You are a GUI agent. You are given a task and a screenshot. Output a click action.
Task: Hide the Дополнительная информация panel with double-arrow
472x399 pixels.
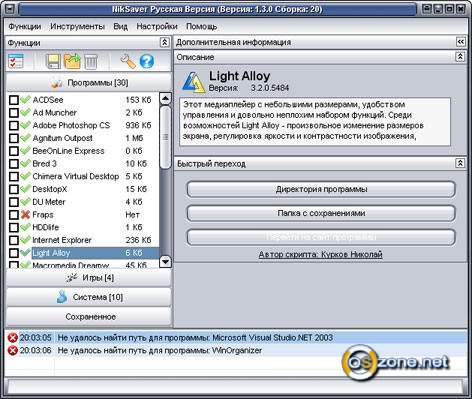460,42
